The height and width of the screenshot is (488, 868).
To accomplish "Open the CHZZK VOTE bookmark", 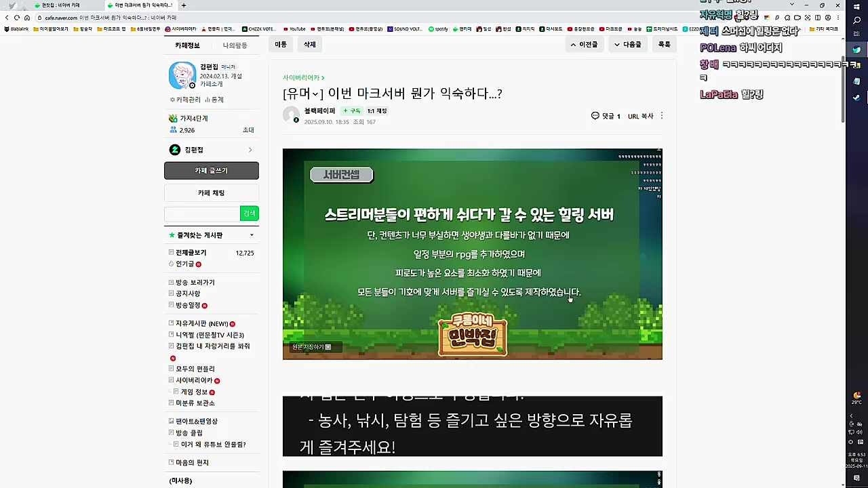I will 259,29.
